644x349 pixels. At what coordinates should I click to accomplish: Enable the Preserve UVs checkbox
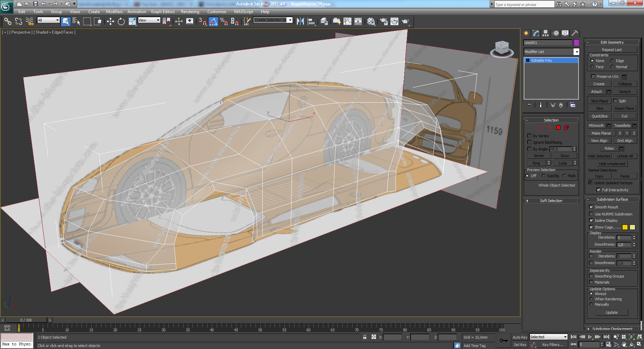coord(593,77)
